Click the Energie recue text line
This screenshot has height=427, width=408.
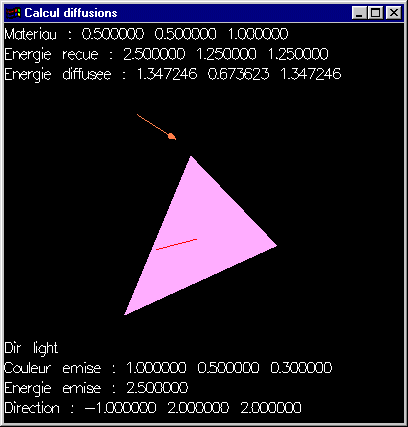click(166, 55)
